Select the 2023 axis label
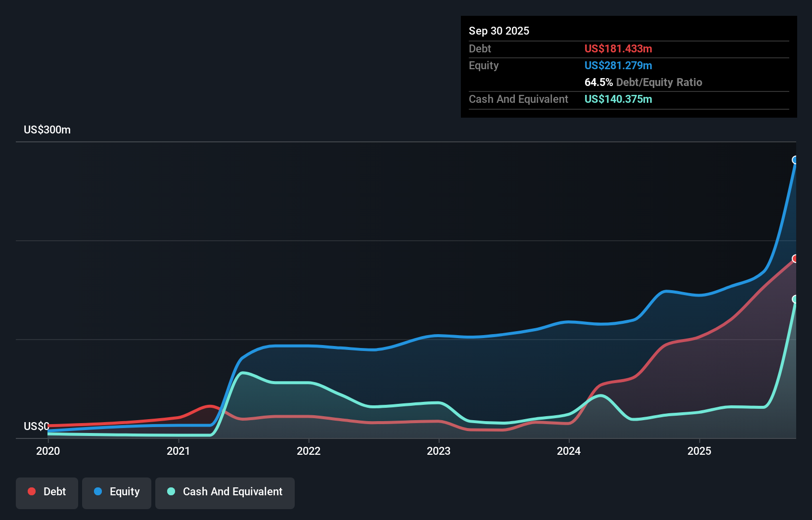812x520 pixels. 440,451
